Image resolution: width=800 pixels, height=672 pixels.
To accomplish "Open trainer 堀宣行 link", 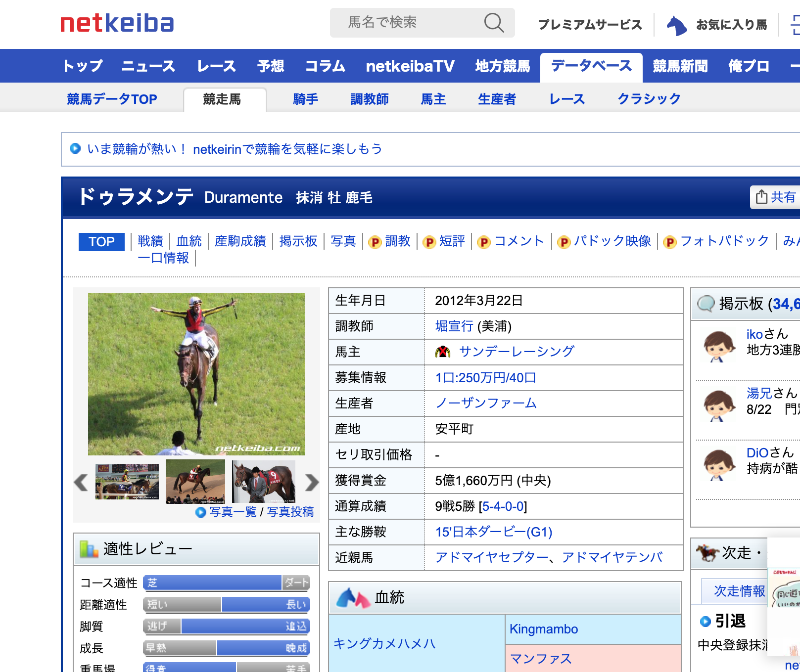I will pyautogui.click(x=454, y=326).
